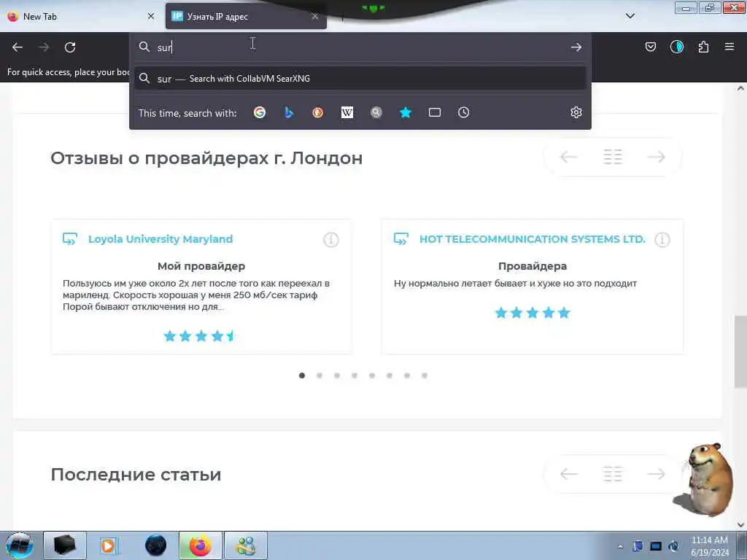747x560 pixels.
Task: Open Loyola University Maryland link
Action: pyautogui.click(x=160, y=239)
